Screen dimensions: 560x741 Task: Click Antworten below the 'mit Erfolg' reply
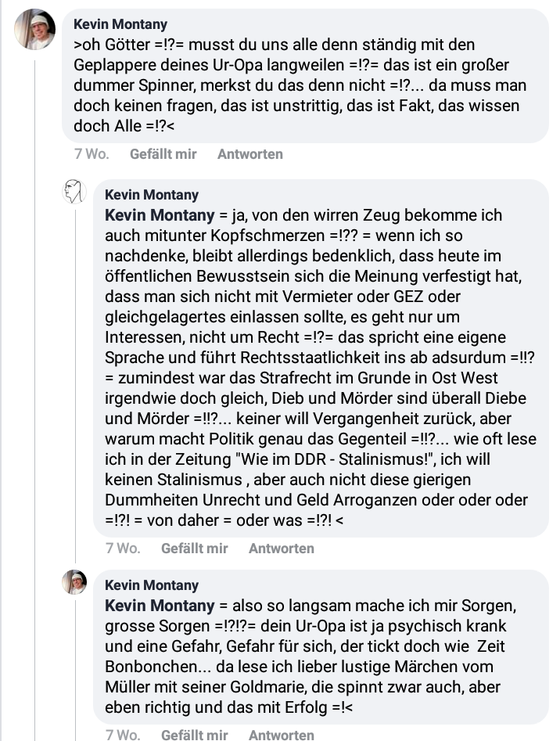281,735
